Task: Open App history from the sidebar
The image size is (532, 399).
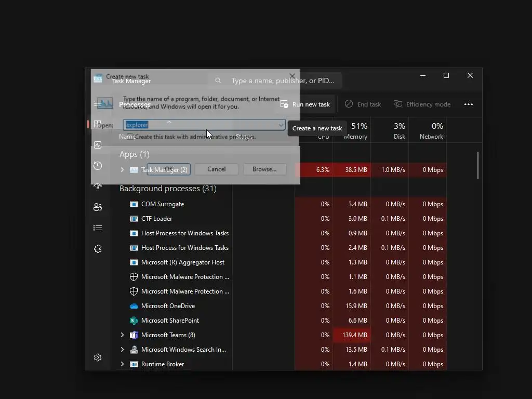Action: (98, 166)
